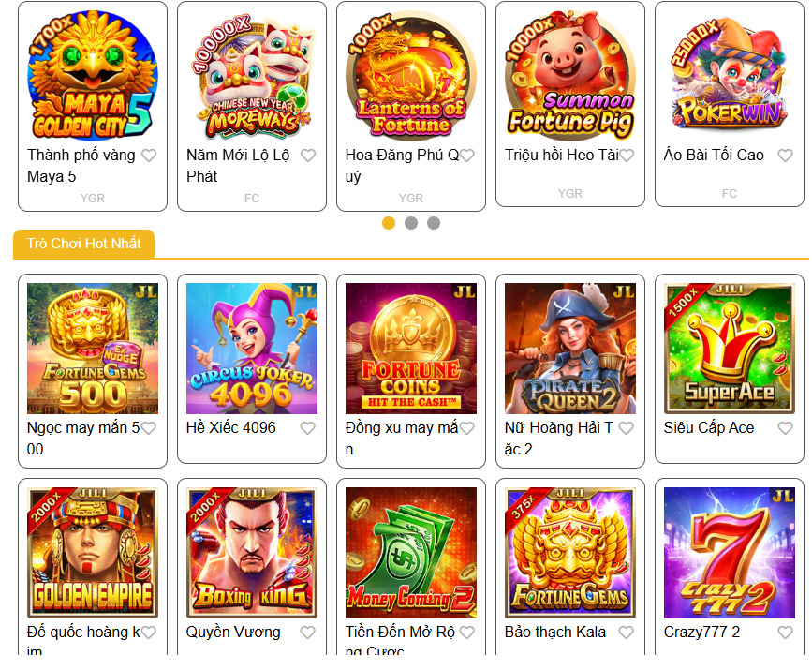Toggle heart favorite on Siêu Cấp Ace
This screenshot has width=812, height=670.
click(x=786, y=428)
